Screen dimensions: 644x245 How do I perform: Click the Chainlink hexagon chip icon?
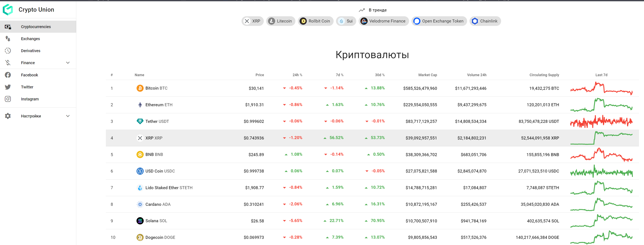(x=475, y=21)
